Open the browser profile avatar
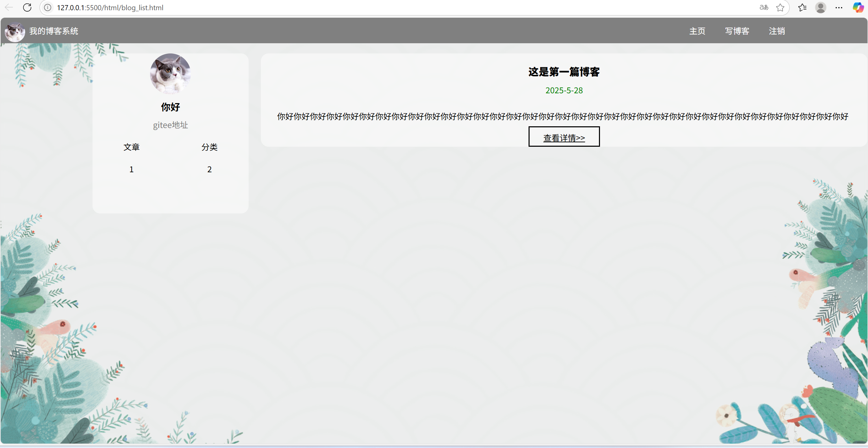 (x=820, y=7)
